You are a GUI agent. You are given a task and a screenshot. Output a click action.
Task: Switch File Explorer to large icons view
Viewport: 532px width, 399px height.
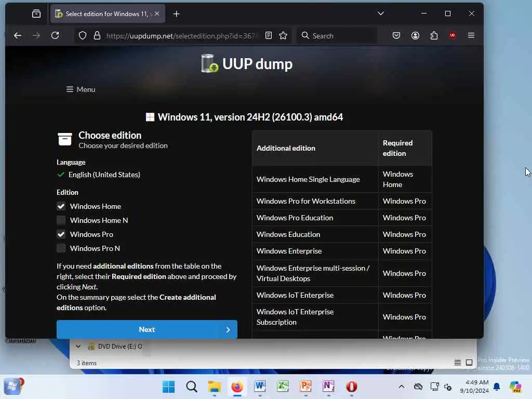pyautogui.click(x=469, y=363)
